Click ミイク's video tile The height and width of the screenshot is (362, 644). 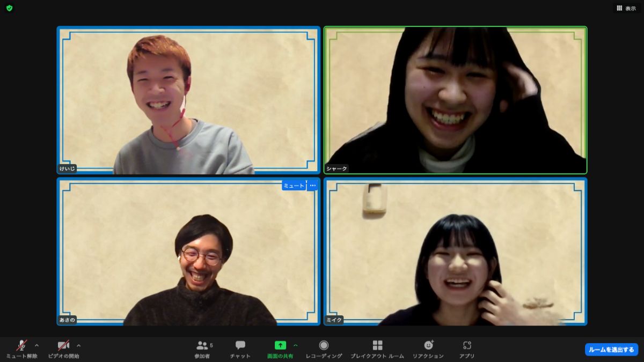coord(455,252)
